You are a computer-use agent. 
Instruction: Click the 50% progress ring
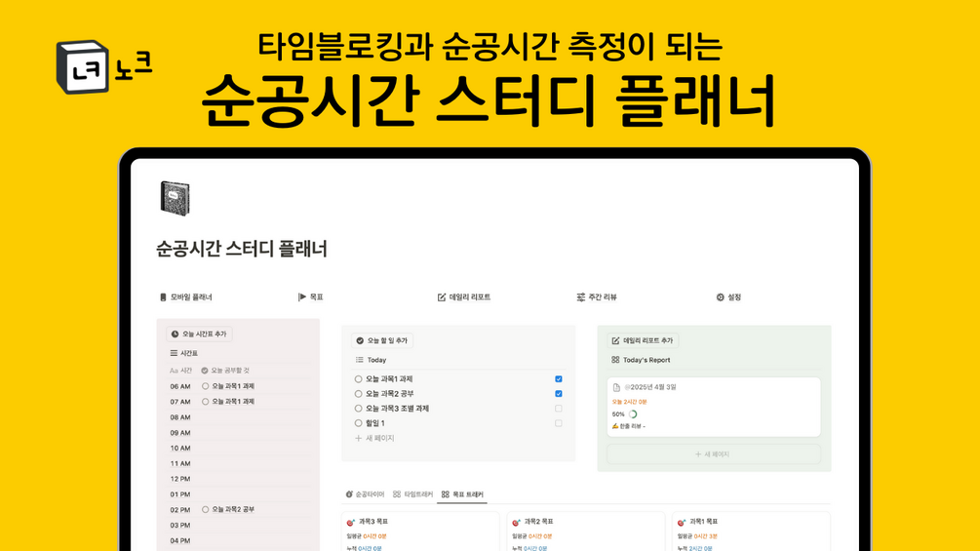point(633,414)
